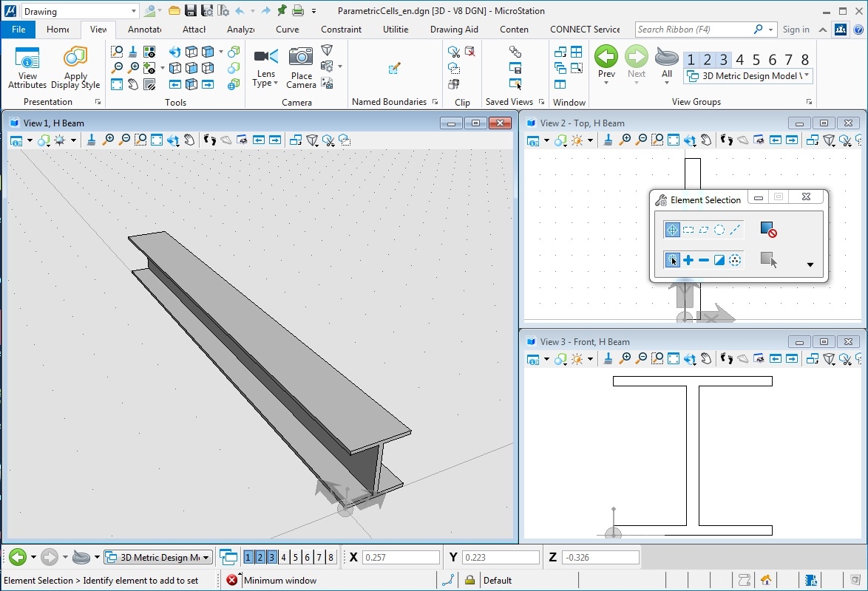Click the Print icon in quick access toolbar
This screenshot has width=868, height=591.
(298, 10)
